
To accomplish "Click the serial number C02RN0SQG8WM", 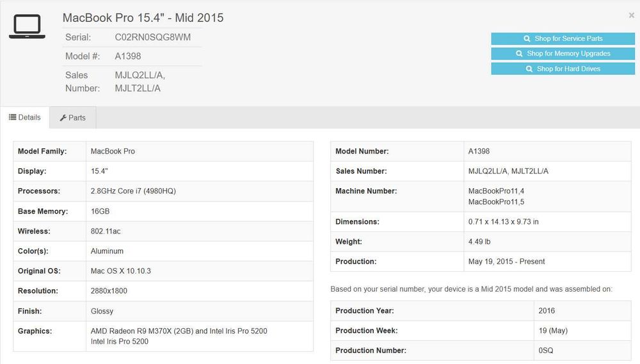I will click(152, 37).
